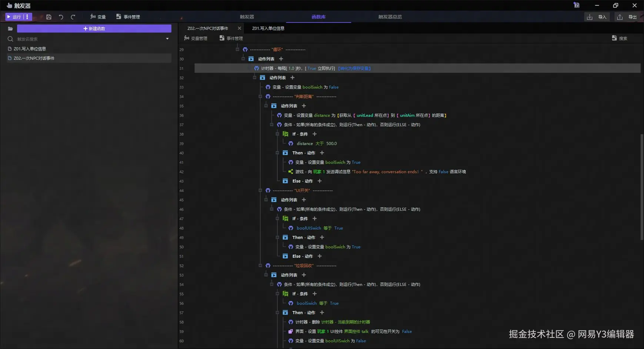Add an action to 动作列表 on line 35
The image size is (644, 349).
click(x=304, y=106)
